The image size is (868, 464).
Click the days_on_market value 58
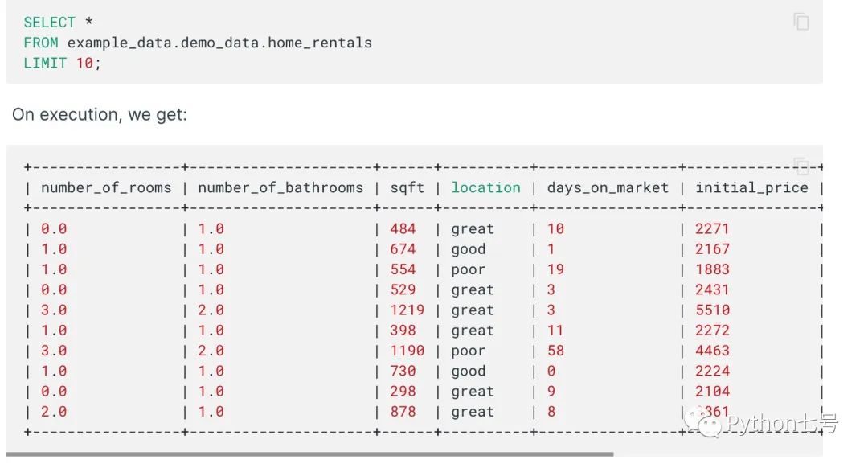pyautogui.click(x=555, y=351)
